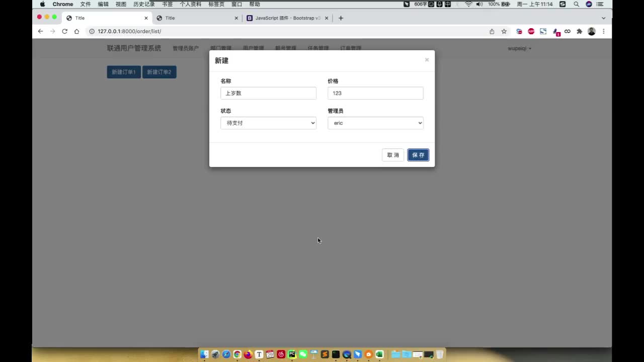This screenshot has height=362, width=644.
Task: Close the first Title tab
Action: [x=146, y=18]
